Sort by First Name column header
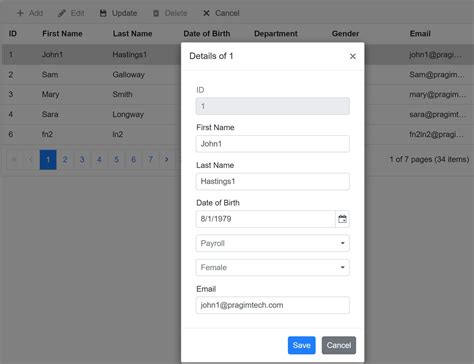The width and height of the screenshot is (474, 364). 62,34
